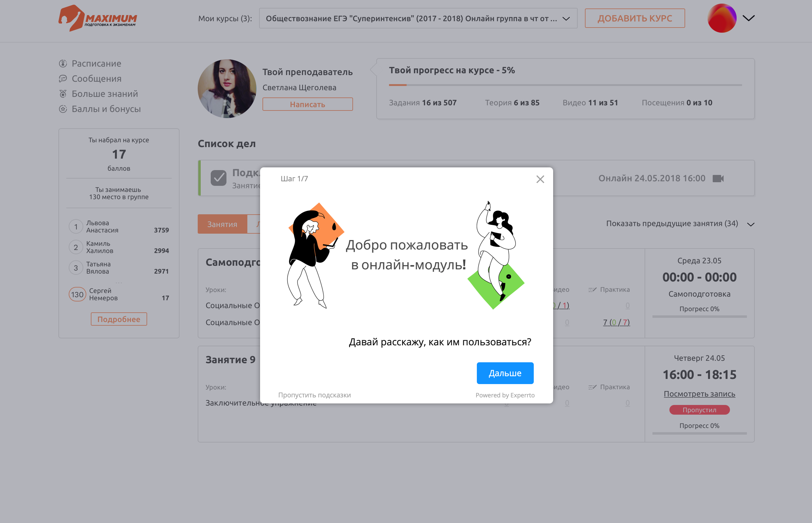Open the Сообщения chat bubble icon
The width and height of the screenshot is (812, 523).
tap(63, 78)
